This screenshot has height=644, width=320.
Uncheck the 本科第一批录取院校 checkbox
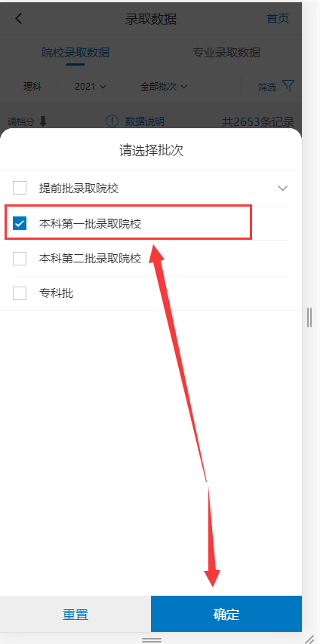point(20,223)
